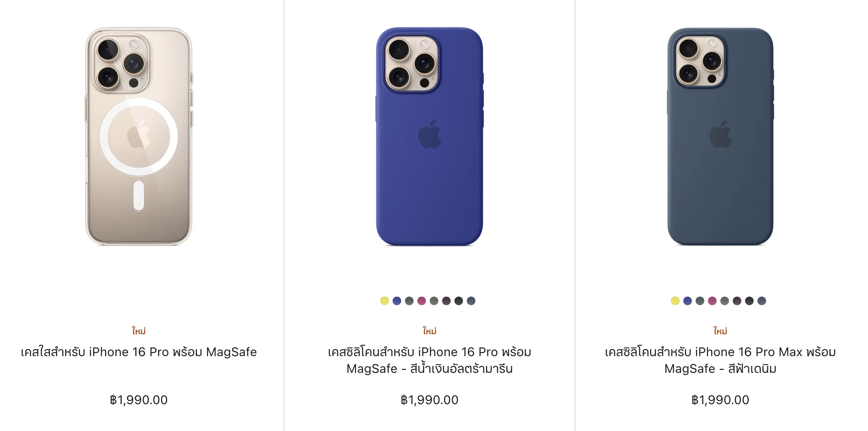Open the ultramarine blue silicone case image

tap(429, 136)
